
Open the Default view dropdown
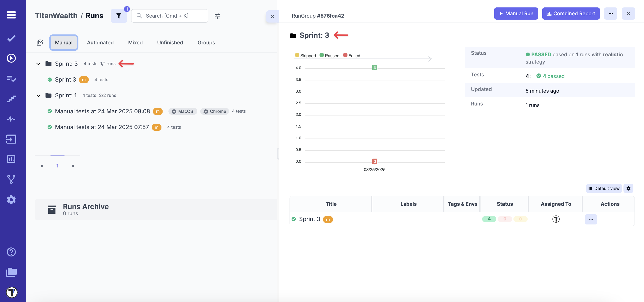[604, 188]
